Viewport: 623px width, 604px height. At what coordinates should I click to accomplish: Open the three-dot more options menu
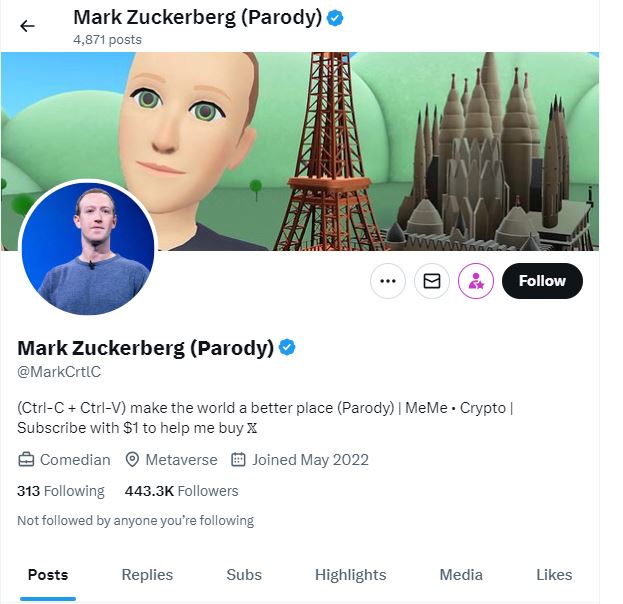click(x=388, y=281)
